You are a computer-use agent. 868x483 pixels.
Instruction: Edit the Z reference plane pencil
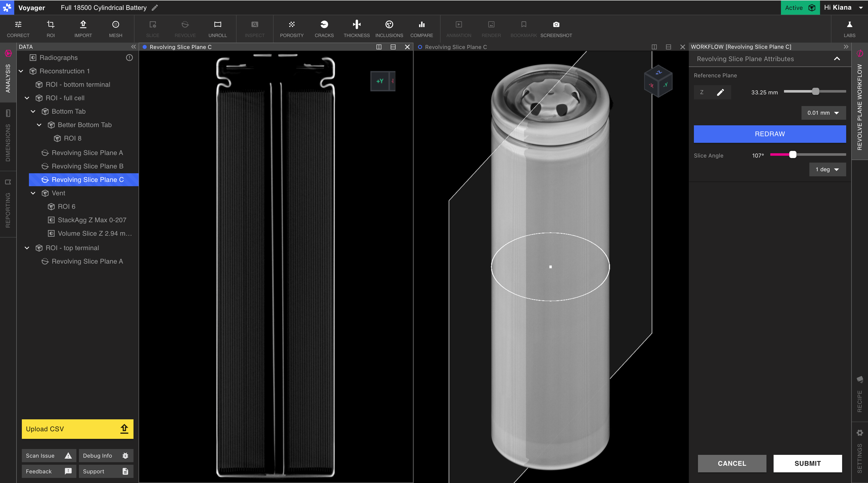pos(720,92)
